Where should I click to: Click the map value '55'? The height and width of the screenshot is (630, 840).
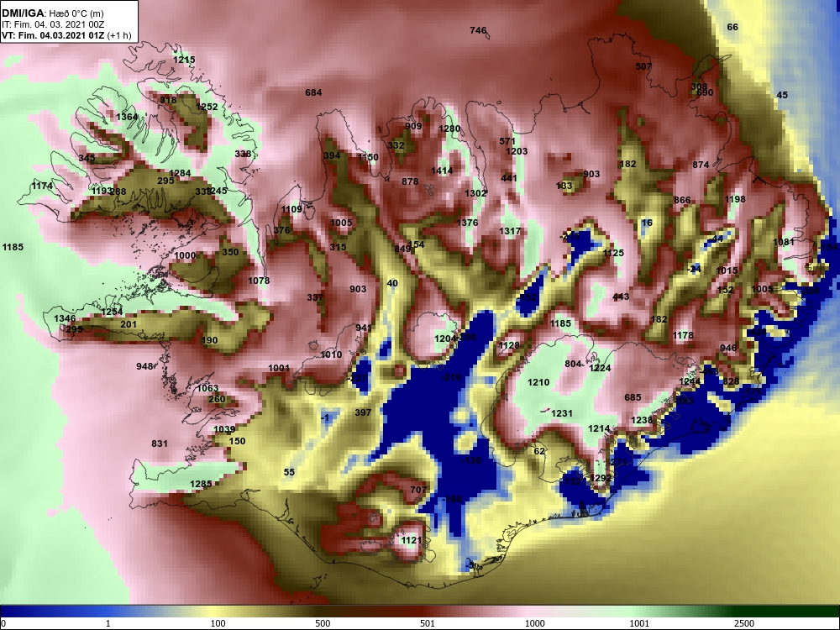tap(289, 472)
